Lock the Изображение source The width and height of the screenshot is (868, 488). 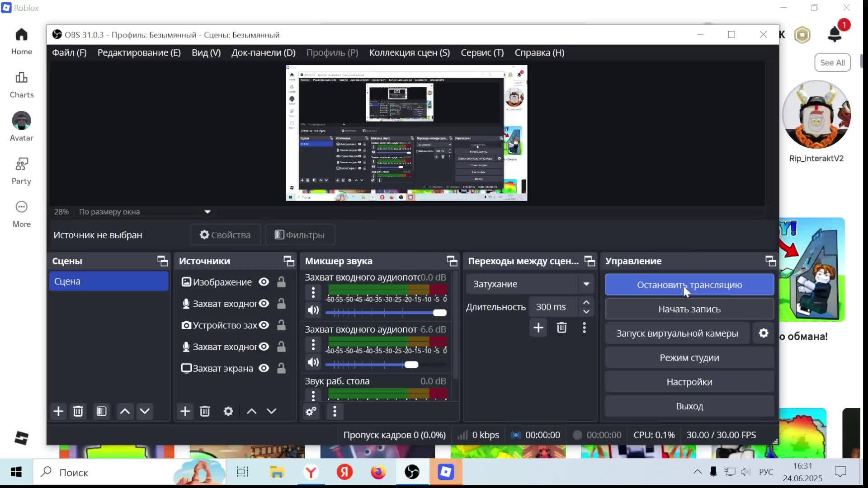[x=281, y=282]
